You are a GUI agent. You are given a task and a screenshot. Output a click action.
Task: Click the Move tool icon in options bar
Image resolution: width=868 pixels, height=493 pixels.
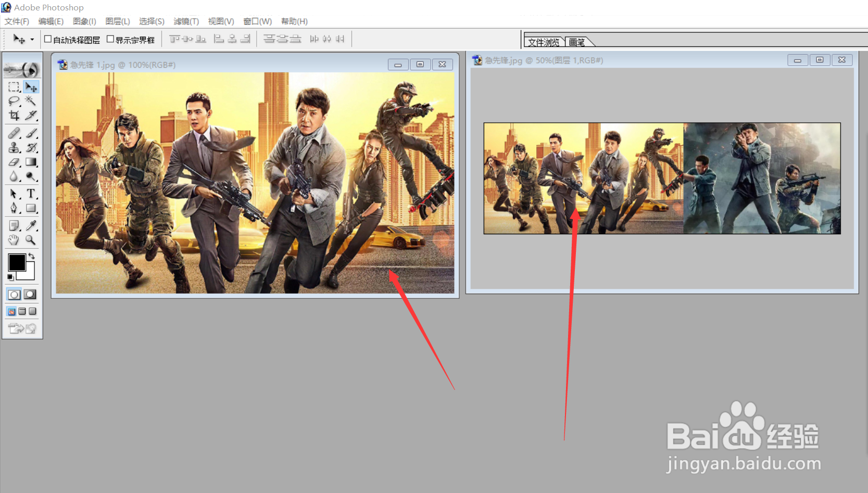tap(19, 40)
